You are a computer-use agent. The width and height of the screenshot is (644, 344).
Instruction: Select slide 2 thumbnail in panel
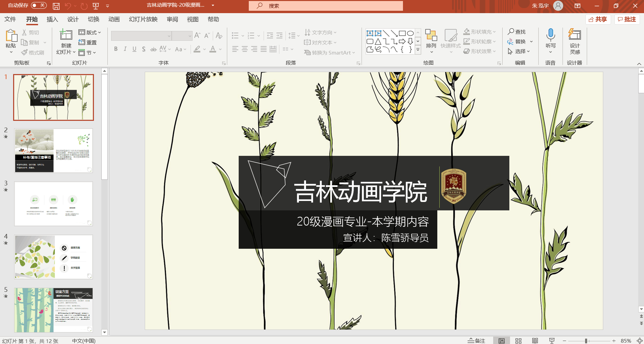click(54, 150)
